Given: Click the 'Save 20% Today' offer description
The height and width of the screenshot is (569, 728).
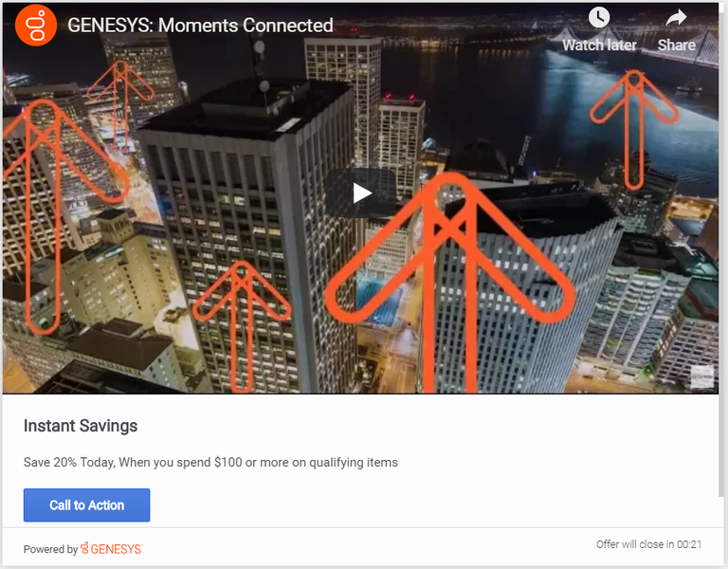Looking at the screenshot, I should 210,462.
